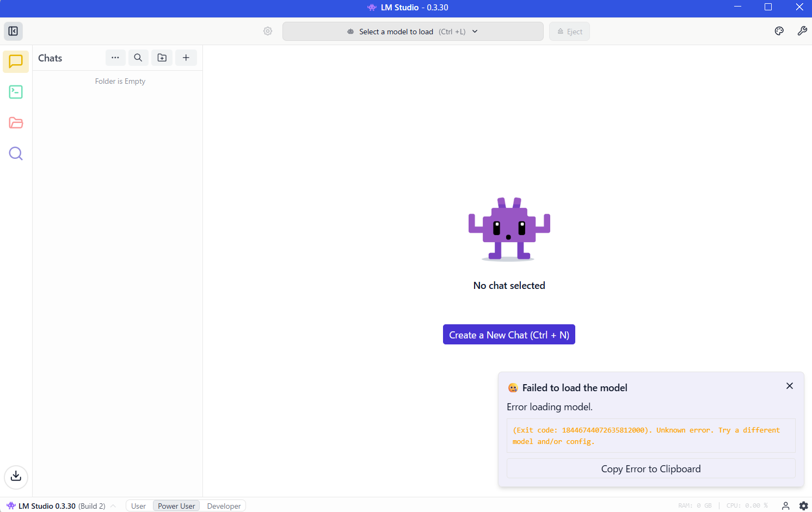Click the Eject button
812x512 pixels.
coord(569,32)
